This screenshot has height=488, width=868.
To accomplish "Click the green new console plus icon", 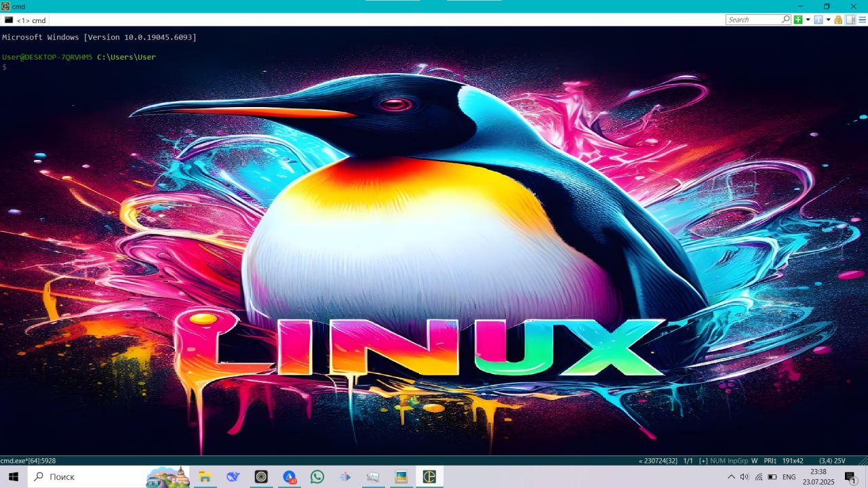I will (x=798, y=20).
